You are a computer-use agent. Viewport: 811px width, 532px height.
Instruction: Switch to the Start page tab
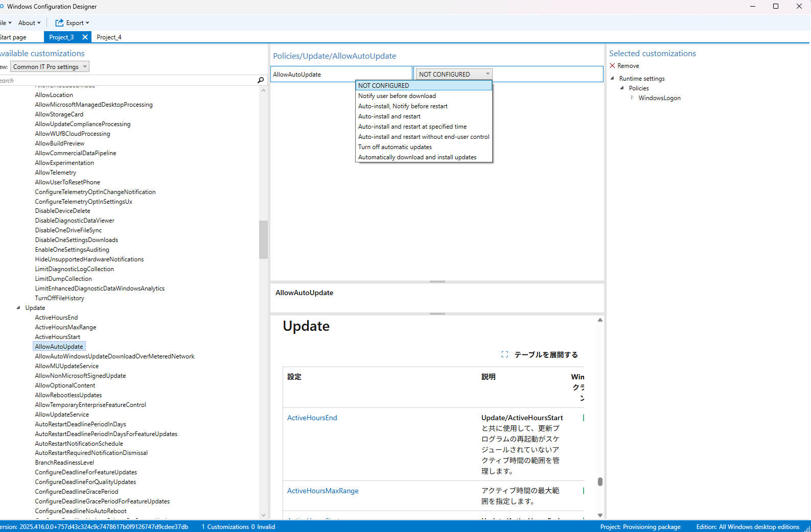pyautogui.click(x=13, y=37)
